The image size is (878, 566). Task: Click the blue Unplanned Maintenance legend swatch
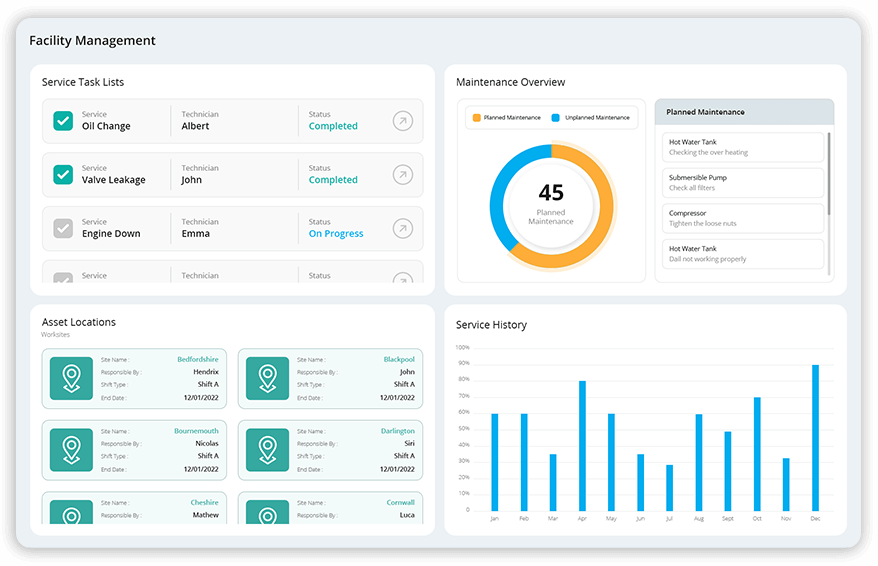(557, 117)
